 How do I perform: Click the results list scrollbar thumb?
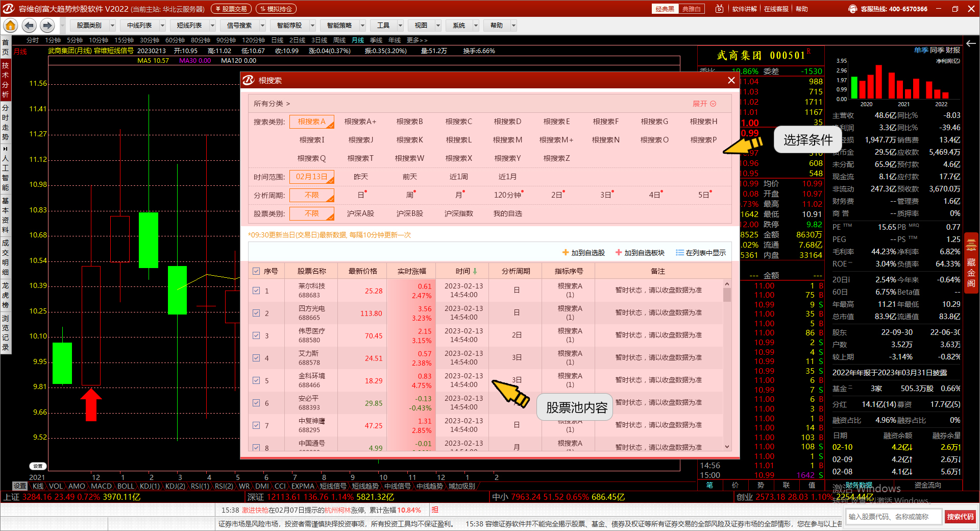click(x=727, y=295)
